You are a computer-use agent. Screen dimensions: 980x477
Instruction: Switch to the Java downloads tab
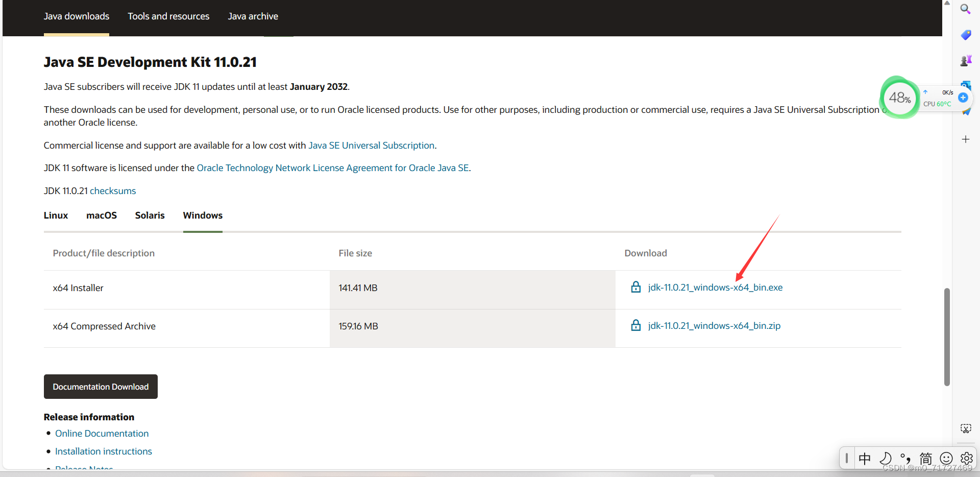click(x=77, y=16)
